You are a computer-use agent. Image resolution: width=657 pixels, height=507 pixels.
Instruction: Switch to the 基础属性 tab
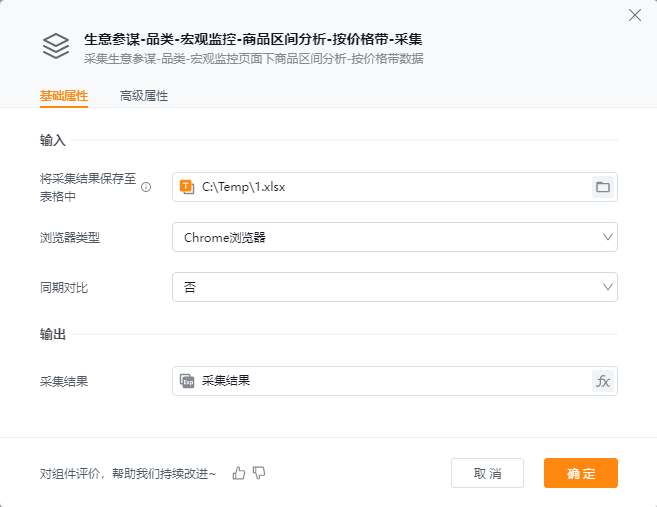tap(64, 97)
